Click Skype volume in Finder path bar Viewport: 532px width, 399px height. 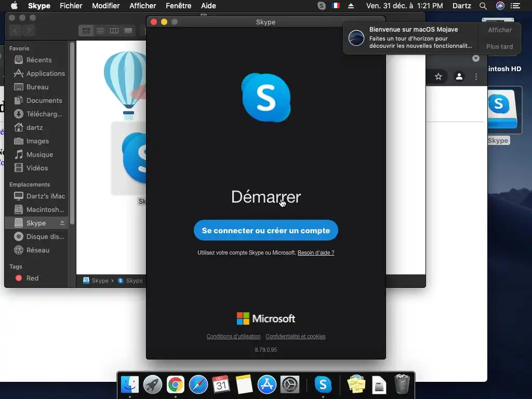96,281
